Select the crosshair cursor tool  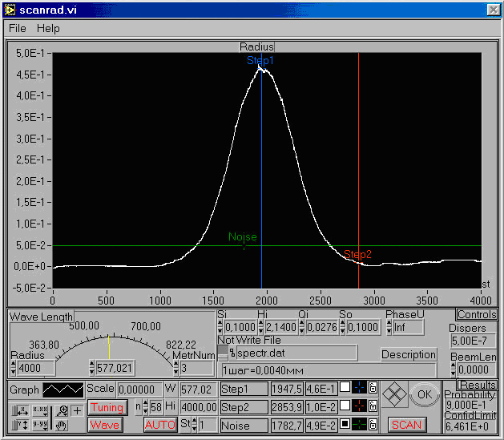(x=77, y=410)
